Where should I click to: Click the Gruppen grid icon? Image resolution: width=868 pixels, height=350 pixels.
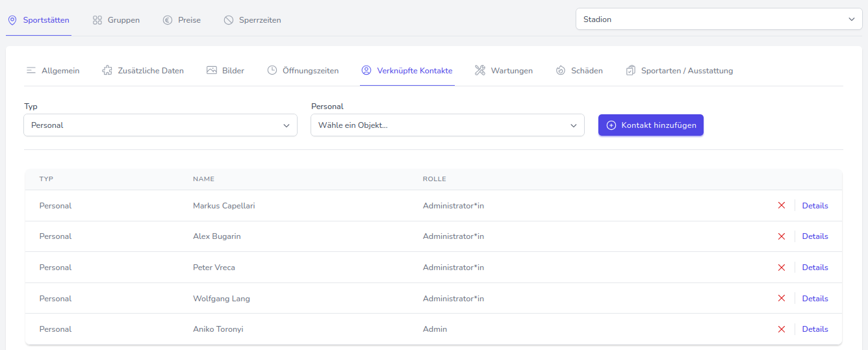(97, 20)
